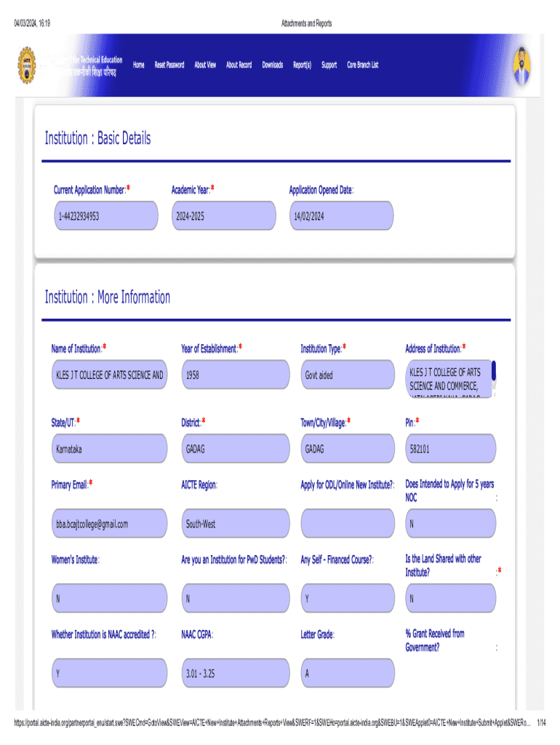Select the Academic Year field
The height and width of the screenshot is (745, 560).
point(223,216)
